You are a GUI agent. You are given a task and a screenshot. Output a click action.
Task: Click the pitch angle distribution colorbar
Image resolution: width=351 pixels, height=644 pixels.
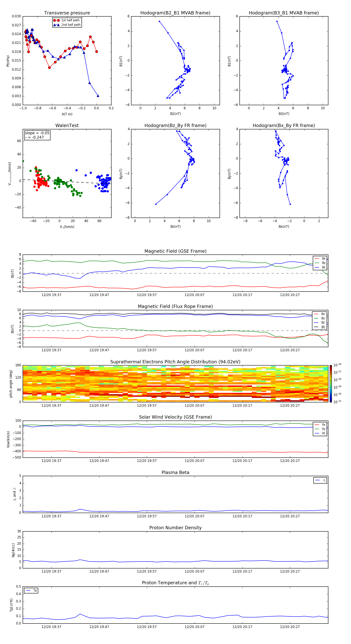pos(331,384)
